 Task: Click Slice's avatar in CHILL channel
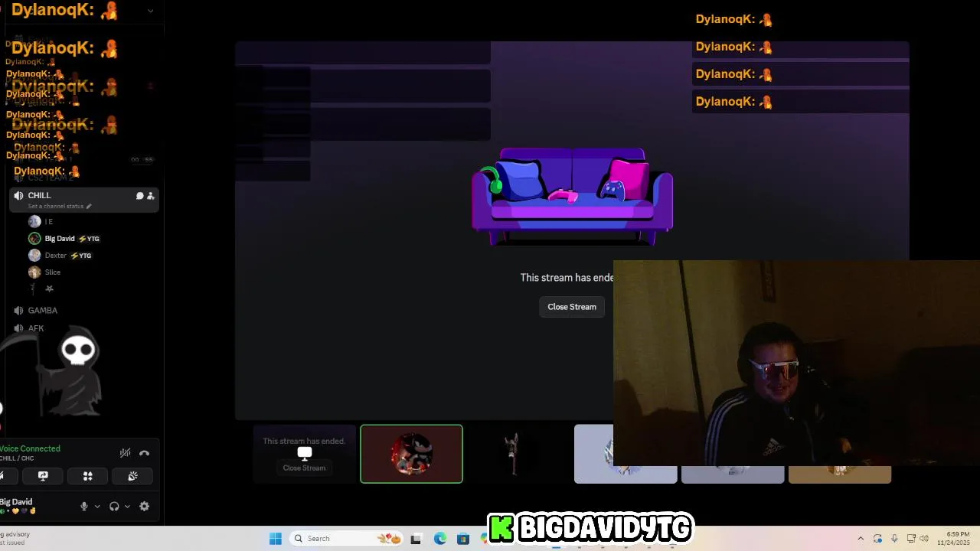click(x=34, y=272)
